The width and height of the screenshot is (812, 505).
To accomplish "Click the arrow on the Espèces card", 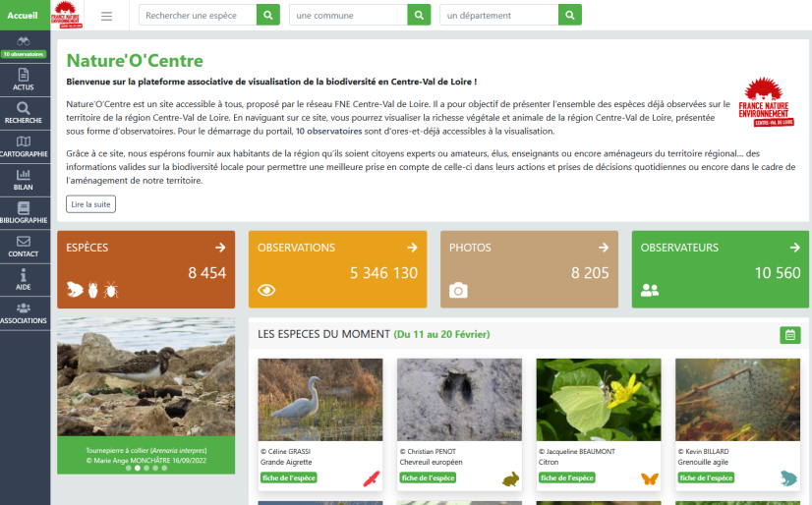I will (x=220, y=248).
